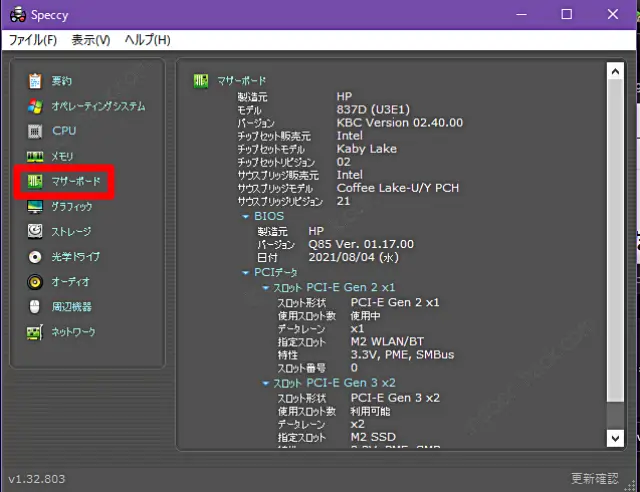Screen dimensions: 640x492
Task: Open the ファイル(F) menu
Action: [33, 40]
